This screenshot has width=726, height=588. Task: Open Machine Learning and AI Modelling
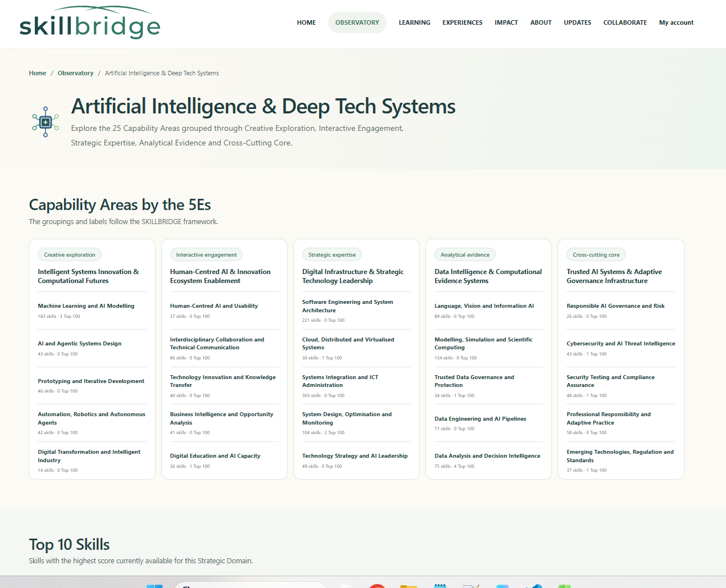(86, 306)
